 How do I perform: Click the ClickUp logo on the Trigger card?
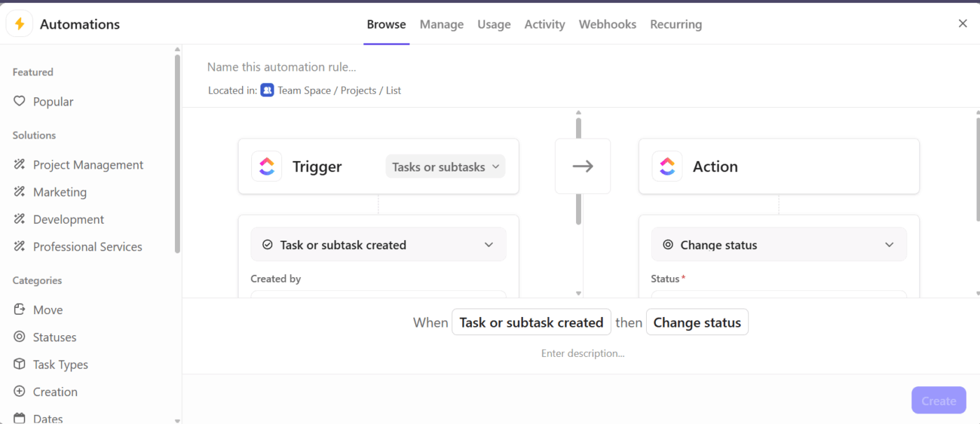coord(267,166)
